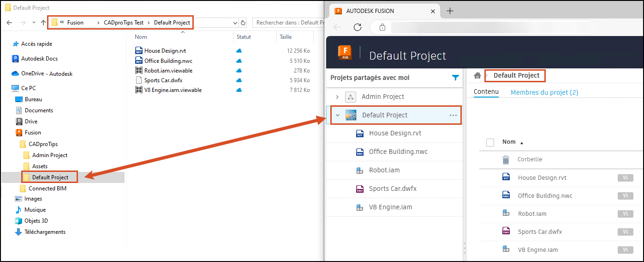The width and height of the screenshot is (644, 262).
Task: Open Images in the navigation pane
Action: [33, 199]
